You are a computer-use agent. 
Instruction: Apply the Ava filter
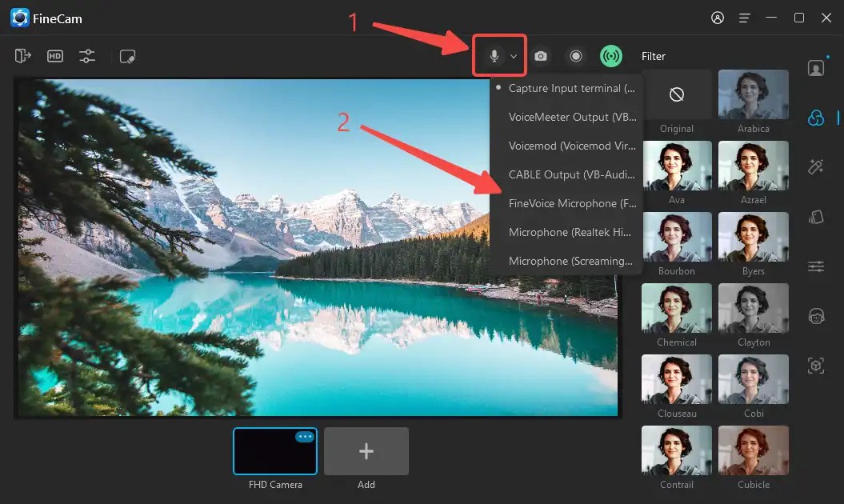tap(677, 166)
